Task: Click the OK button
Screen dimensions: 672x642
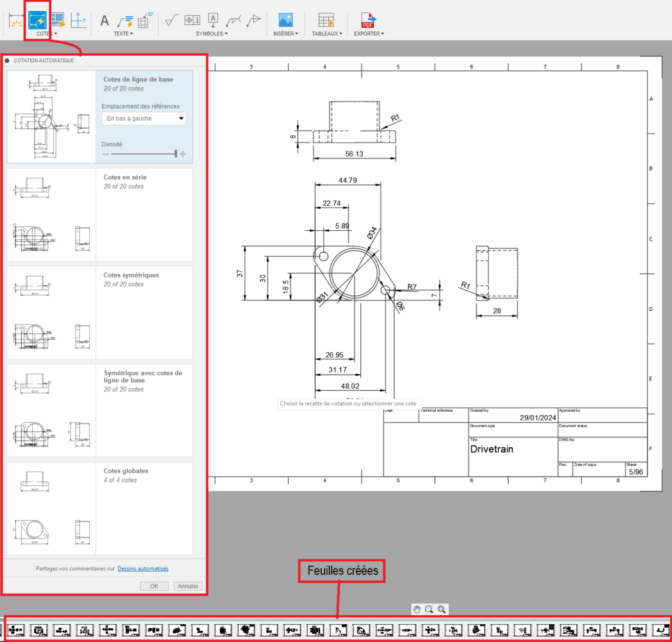Action: pyautogui.click(x=155, y=586)
